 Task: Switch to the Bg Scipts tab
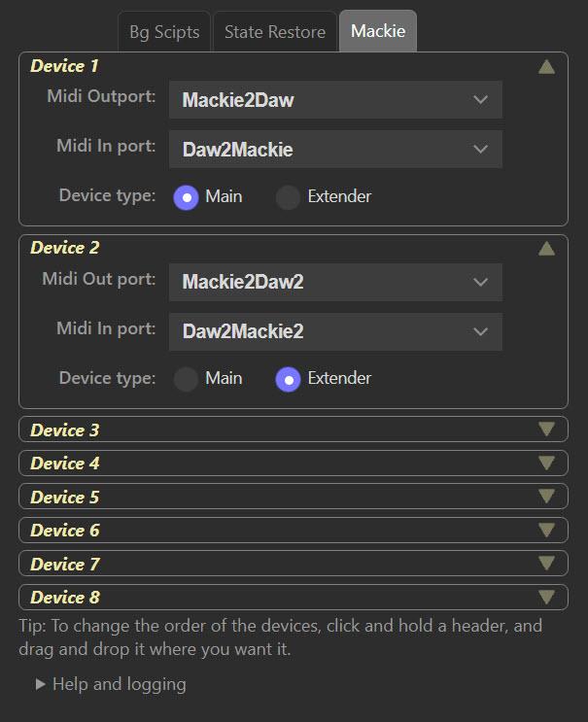[x=164, y=32]
